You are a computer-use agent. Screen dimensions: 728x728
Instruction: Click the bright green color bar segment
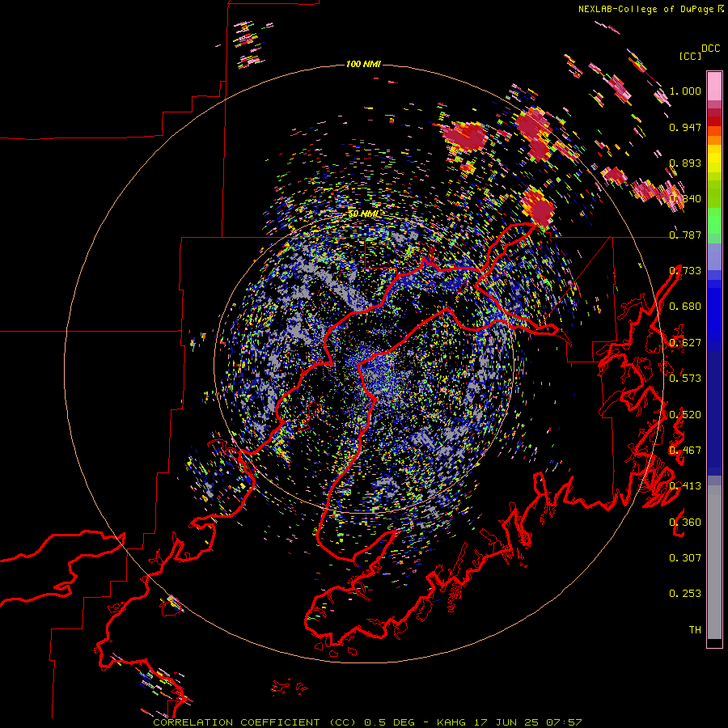714,221
